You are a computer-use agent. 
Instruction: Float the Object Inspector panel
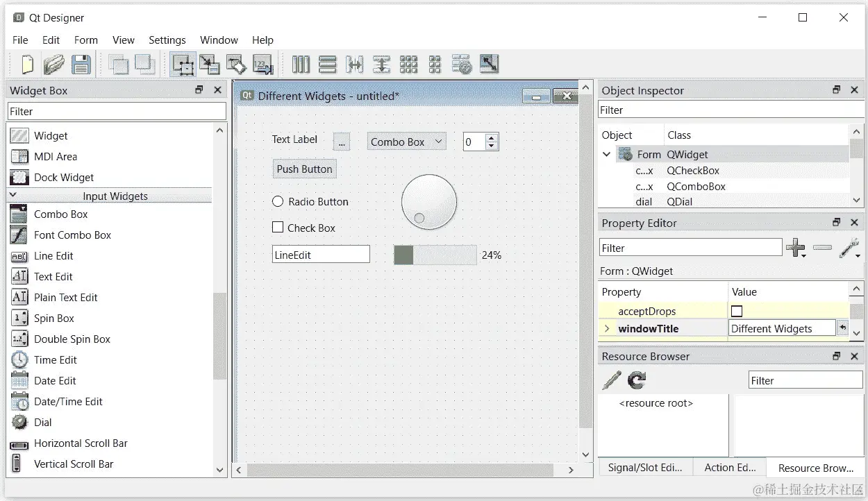click(836, 90)
